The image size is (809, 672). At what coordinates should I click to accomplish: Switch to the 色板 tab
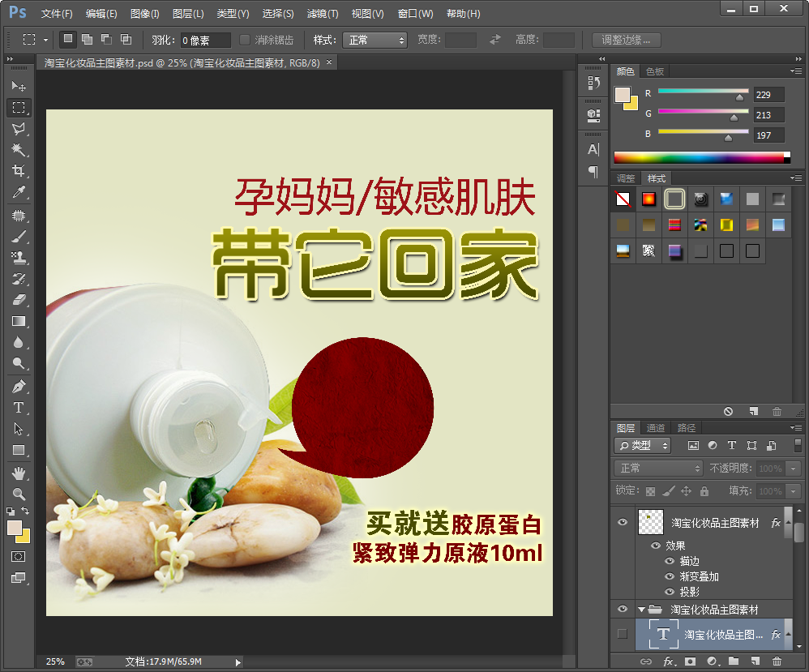pyautogui.click(x=655, y=71)
